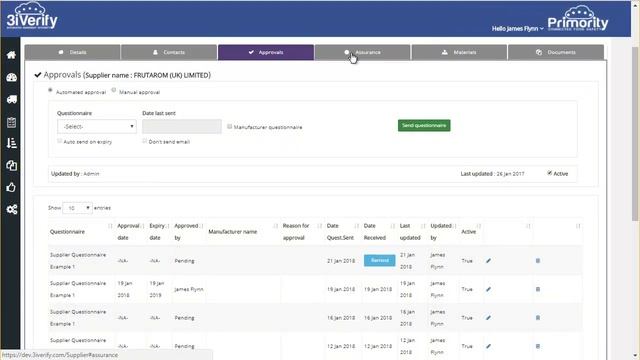Open the documents copy sidebar icon

pyautogui.click(x=11, y=165)
